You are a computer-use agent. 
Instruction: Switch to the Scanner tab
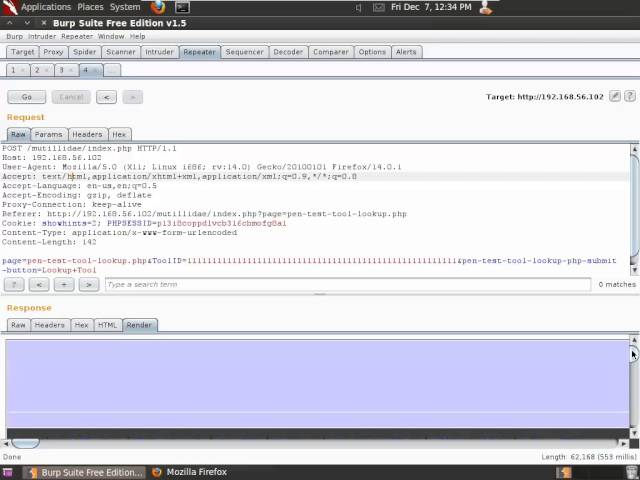[x=120, y=52]
